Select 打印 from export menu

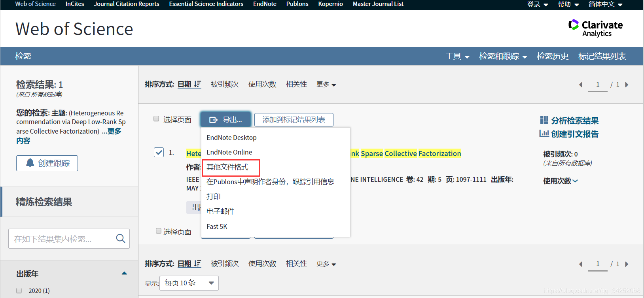[214, 196]
